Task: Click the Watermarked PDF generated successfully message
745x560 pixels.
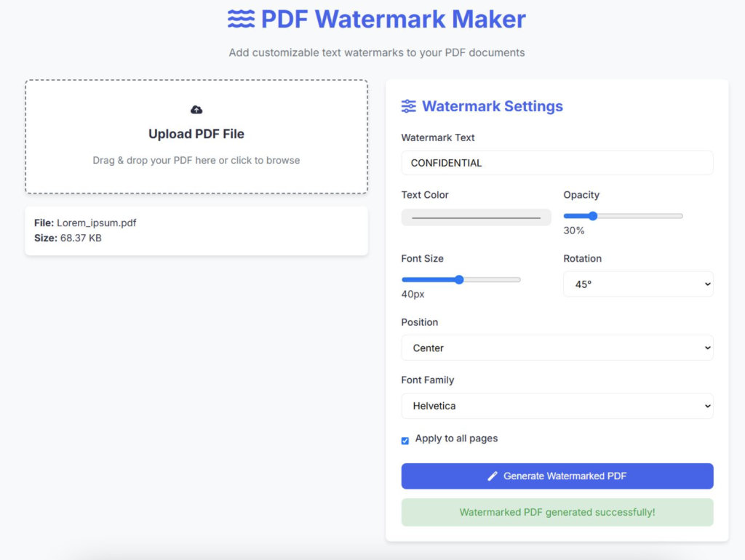Action: pos(557,513)
